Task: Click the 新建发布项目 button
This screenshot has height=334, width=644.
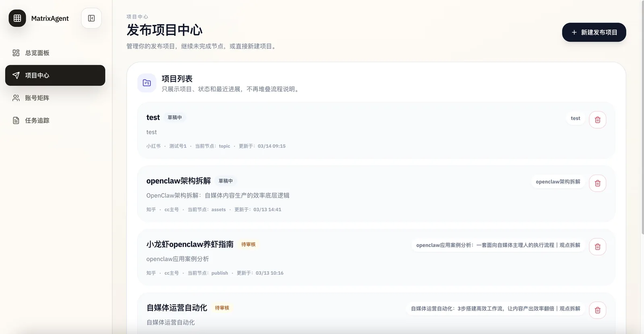Action: (594, 32)
